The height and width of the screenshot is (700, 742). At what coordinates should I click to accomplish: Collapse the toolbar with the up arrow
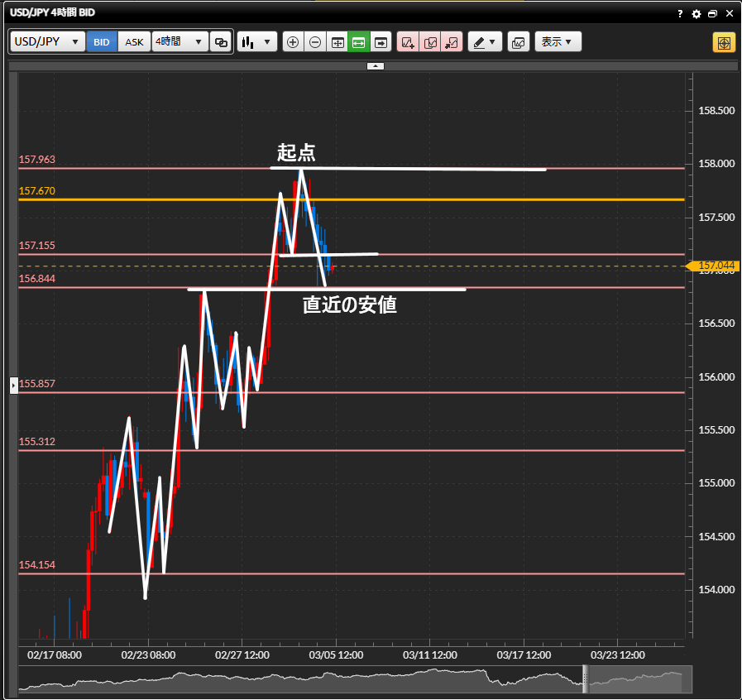(375, 65)
